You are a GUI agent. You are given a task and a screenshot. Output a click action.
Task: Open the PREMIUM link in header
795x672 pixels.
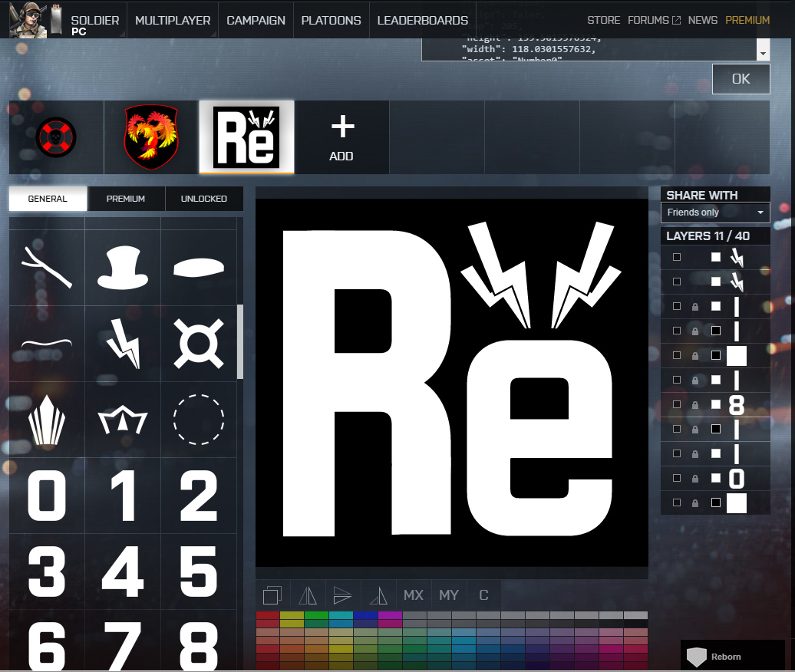(x=747, y=20)
